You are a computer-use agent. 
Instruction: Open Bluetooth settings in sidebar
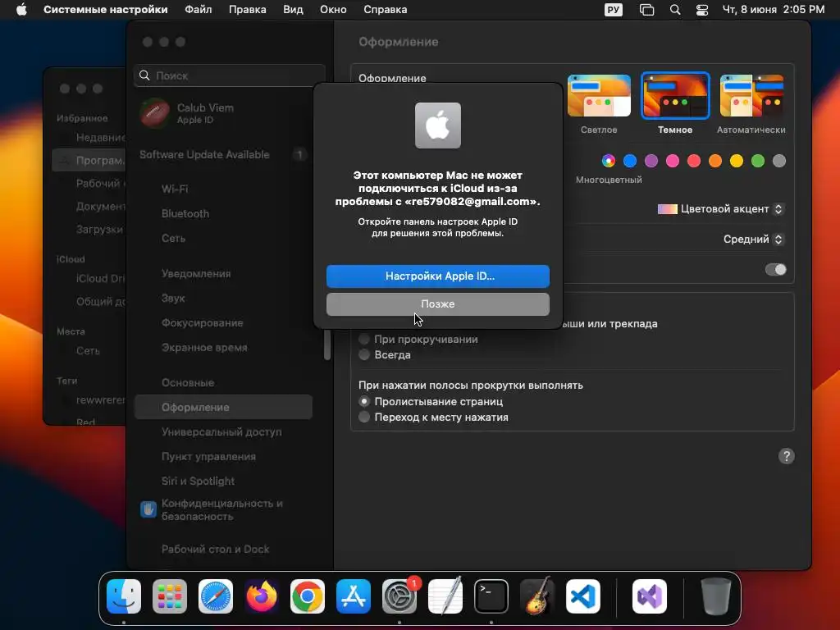[223, 214]
